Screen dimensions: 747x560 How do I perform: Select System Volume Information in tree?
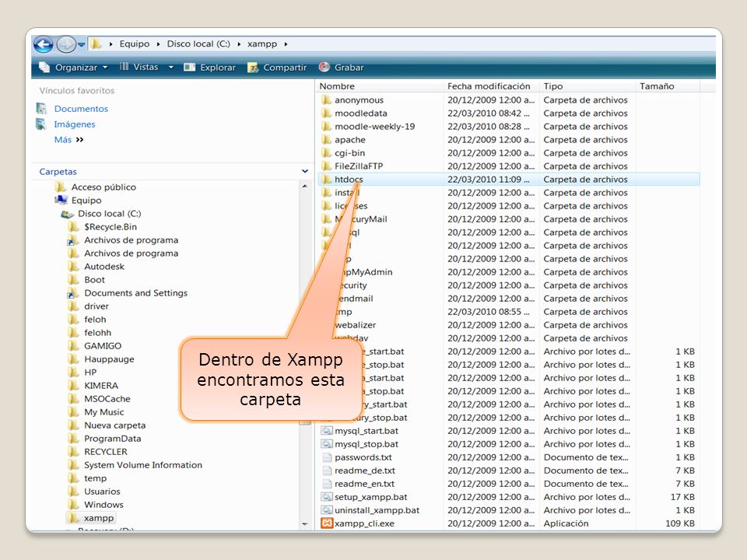click(x=143, y=465)
